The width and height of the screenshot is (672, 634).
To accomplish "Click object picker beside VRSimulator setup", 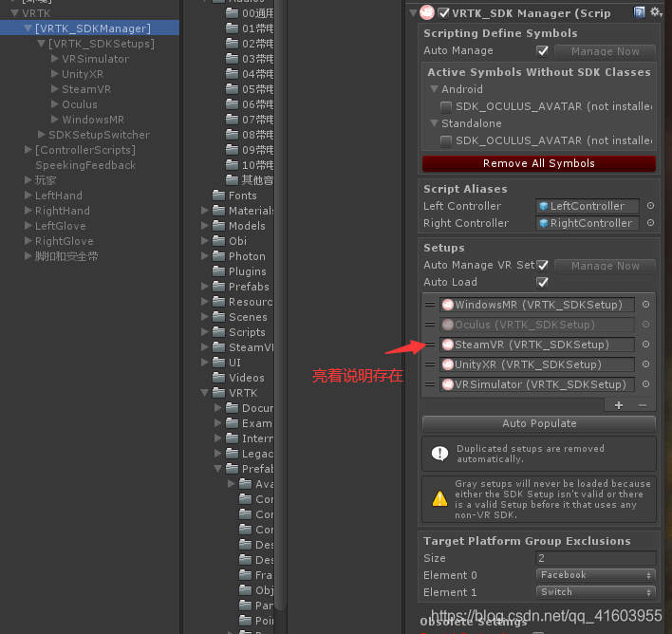I will coord(645,384).
